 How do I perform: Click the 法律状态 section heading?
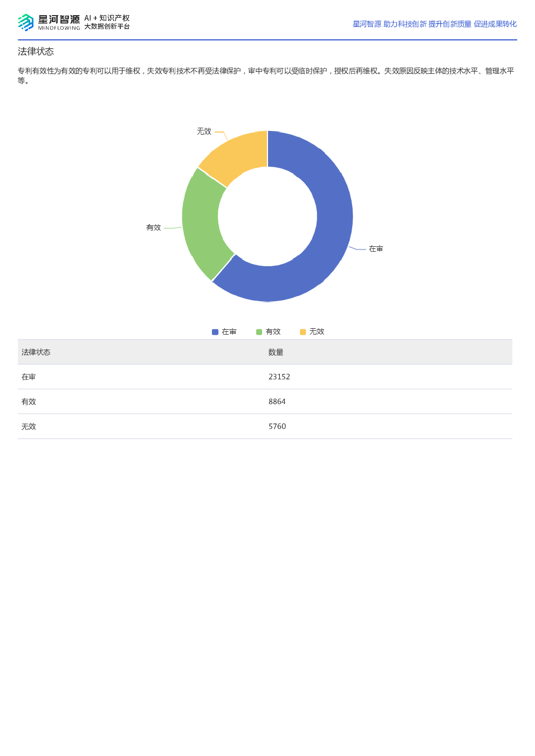coord(36,52)
